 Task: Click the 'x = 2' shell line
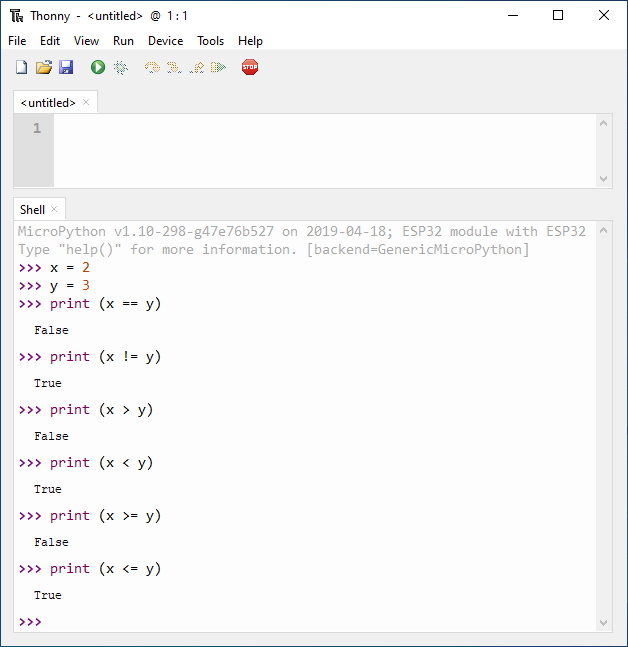(x=54, y=267)
